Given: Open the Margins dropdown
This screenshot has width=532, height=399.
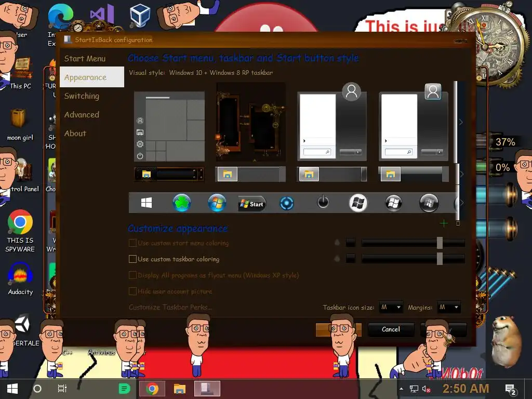Looking at the screenshot, I should pyautogui.click(x=449, y=308).
